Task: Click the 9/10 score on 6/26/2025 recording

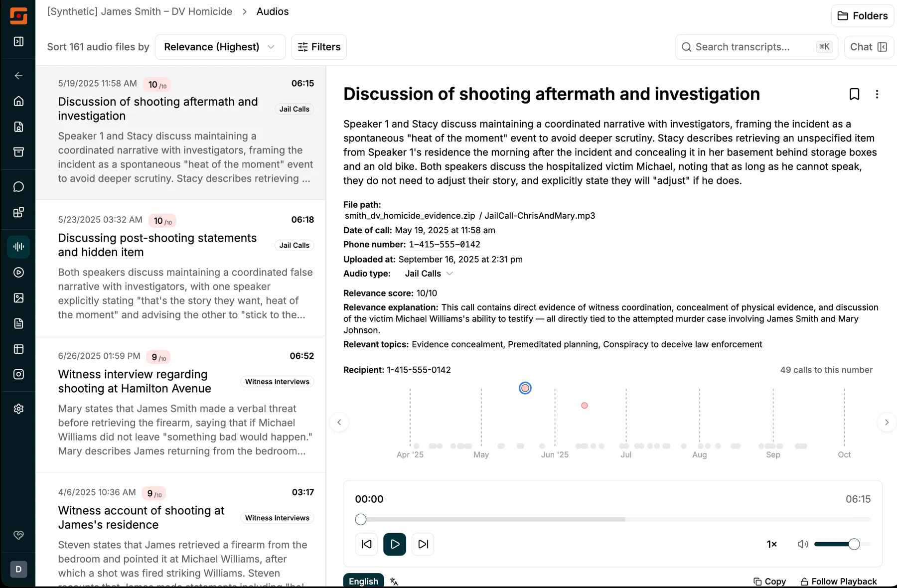Action: [x=158, y=357]
